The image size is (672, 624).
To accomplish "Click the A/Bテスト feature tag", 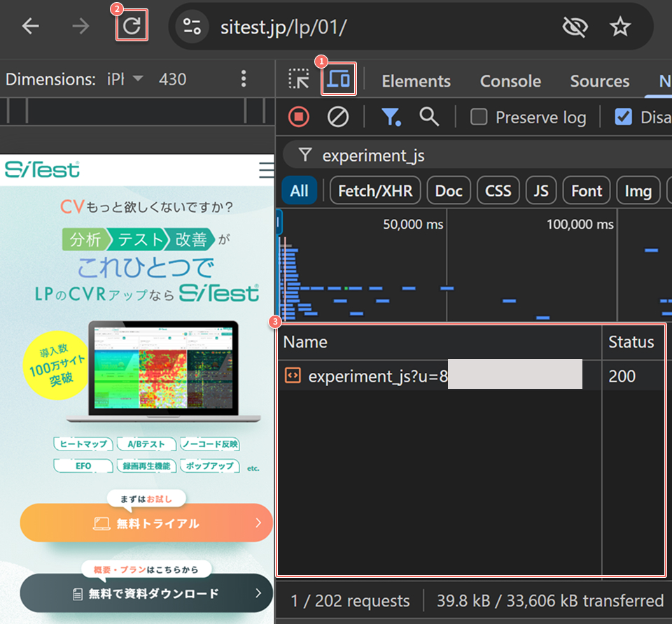I will coord(146,444).
